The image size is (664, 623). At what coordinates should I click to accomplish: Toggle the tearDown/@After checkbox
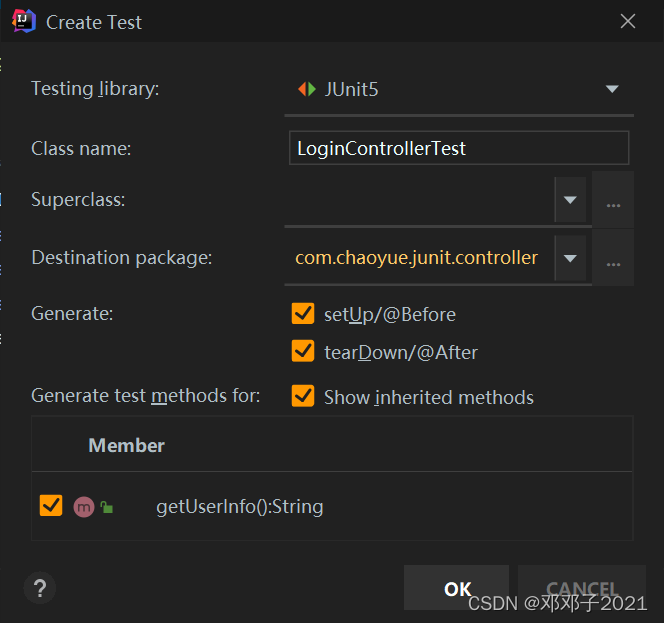[x=303, y=351]
